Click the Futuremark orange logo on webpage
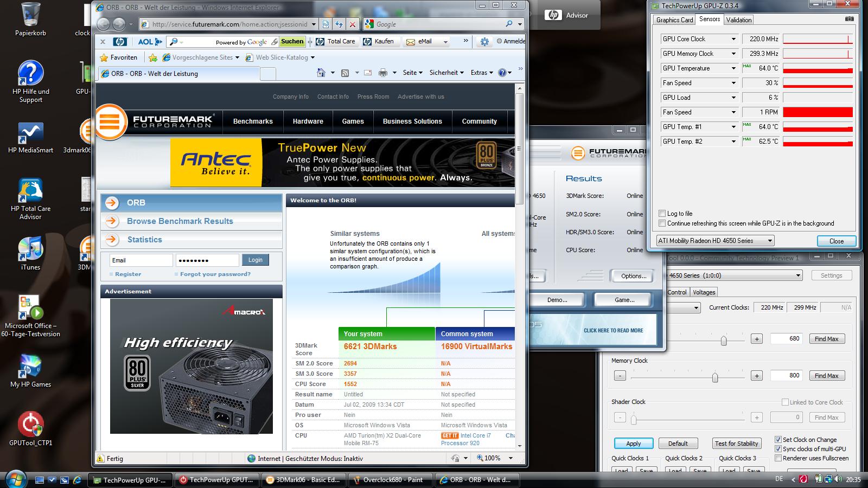Screen dimensions: 868x488 coord(111,121)
